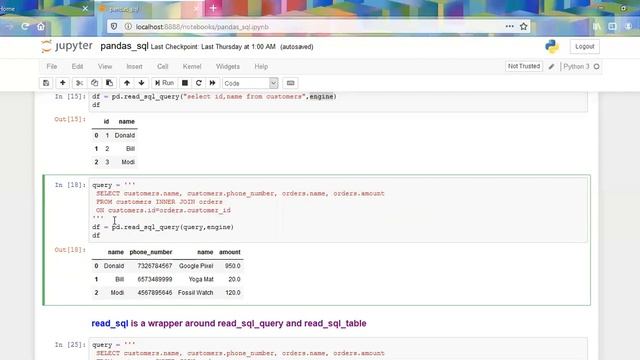This screenshot has width=640, height=360.
Task: Open page actions three-dots menu
Action: (509, 27)
